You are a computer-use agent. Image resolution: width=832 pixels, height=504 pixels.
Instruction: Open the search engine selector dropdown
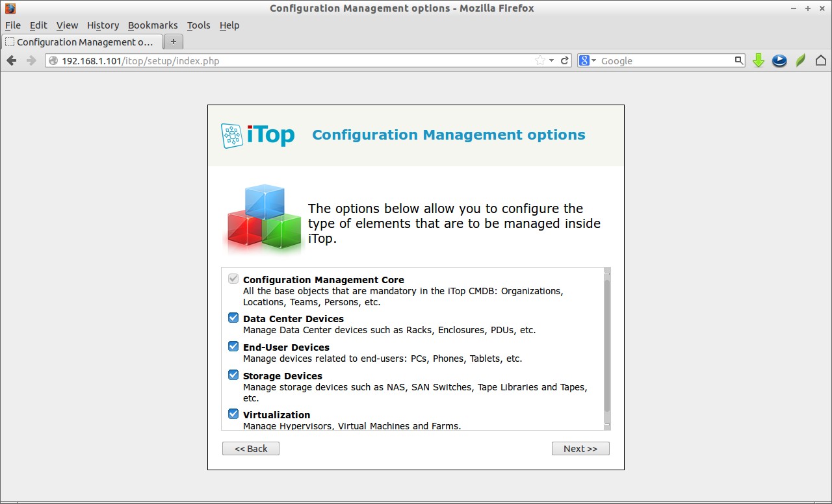tap(588, 60)
